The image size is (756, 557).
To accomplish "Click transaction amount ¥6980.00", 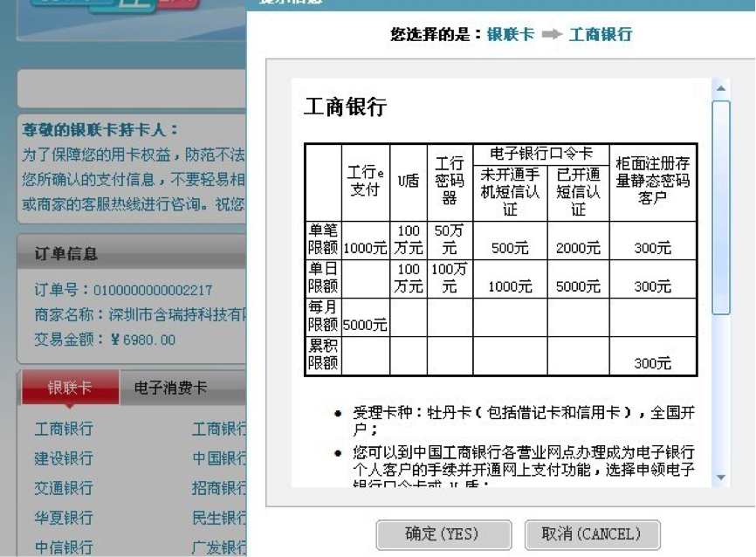I will pyautogui.click(x=142, y=340).
